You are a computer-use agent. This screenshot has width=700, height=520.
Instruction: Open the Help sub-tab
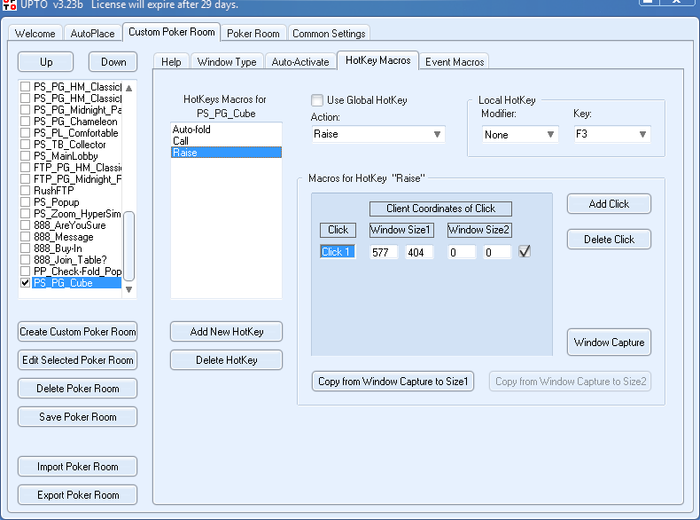coord(171,62)
